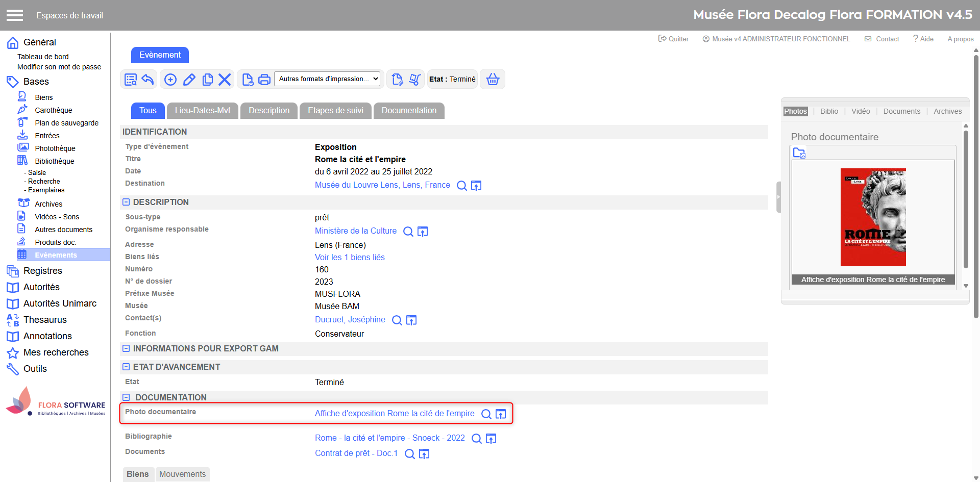Click the Musée du Louvre Lens destination link
The height and width of the screenshot is (482, 980).
(382, 185)
